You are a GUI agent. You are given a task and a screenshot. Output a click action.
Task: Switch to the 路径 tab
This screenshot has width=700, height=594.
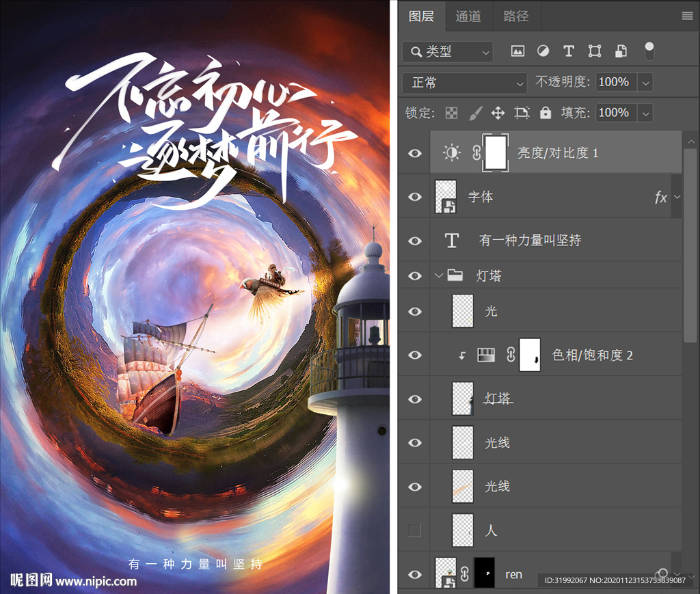point(515,16)
